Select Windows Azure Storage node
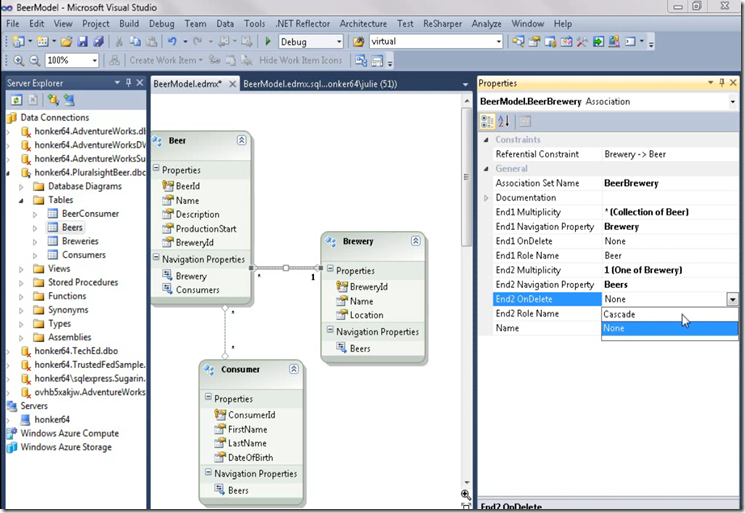The image size is (745, 513). (66, 447)
